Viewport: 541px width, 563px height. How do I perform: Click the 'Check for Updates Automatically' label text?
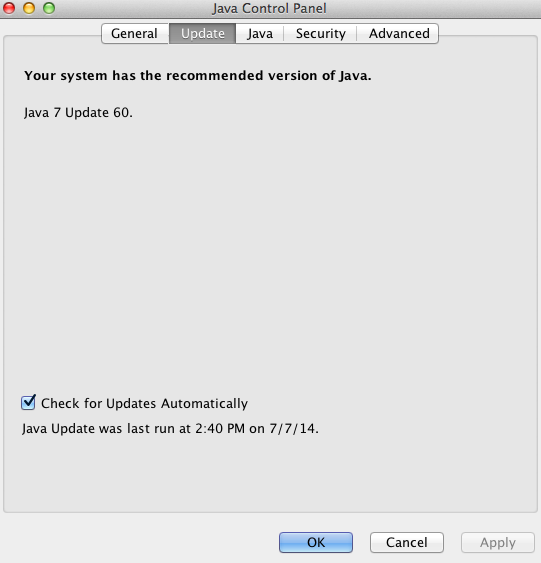point(144,403)
